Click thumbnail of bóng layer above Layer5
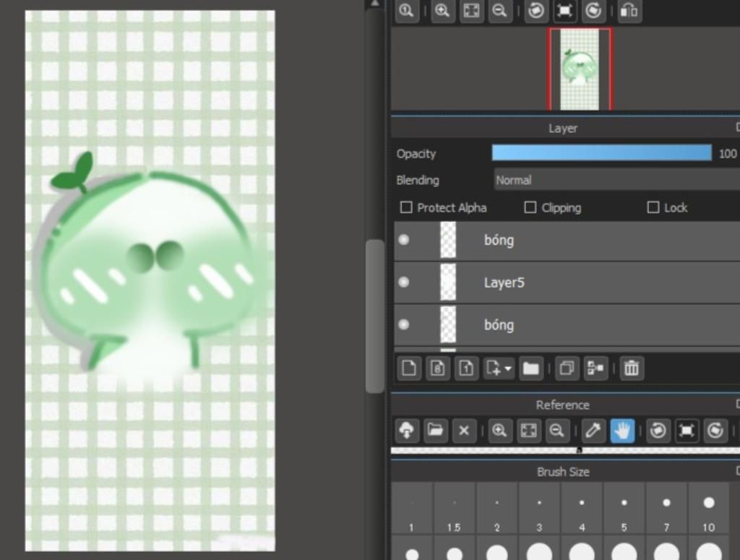 [x=448, y=240]
